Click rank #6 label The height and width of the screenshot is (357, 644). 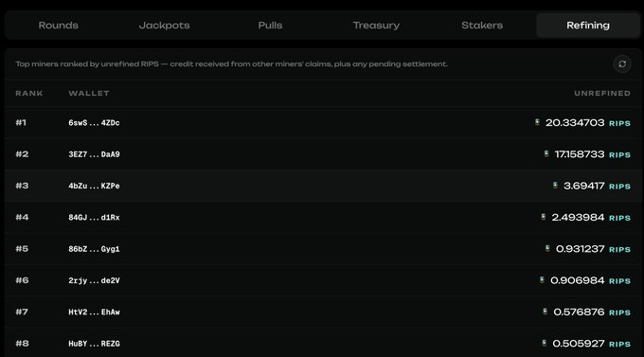[x=22, y=280]
